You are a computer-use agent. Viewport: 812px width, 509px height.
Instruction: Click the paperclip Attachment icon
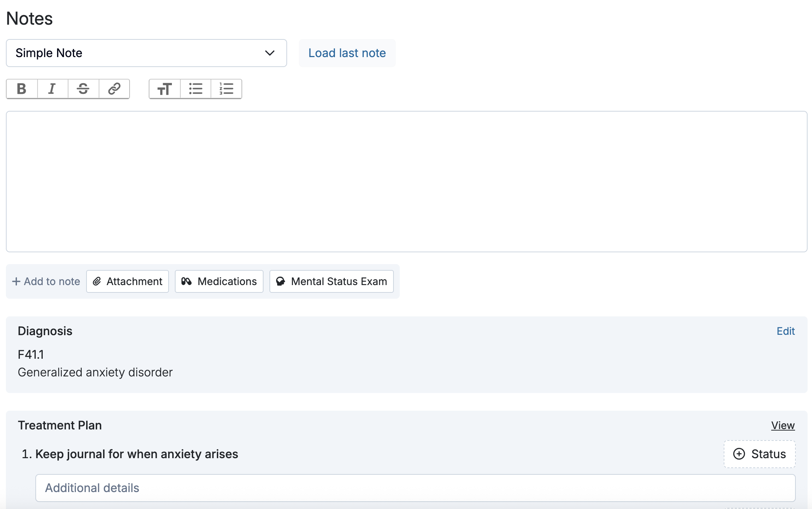[x=97, y=281]
